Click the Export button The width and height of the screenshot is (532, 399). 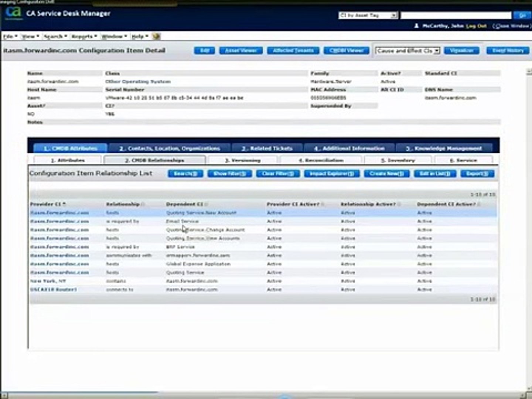477,174
